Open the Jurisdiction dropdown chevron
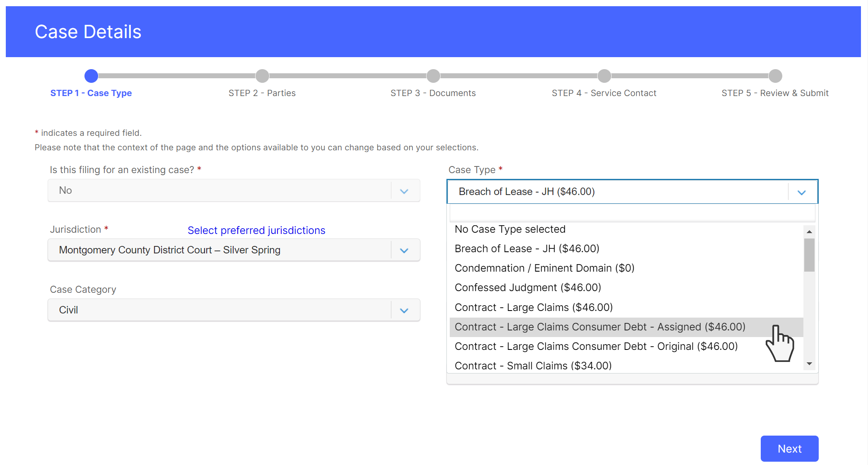The width and height of the screenshot is (868, 465). coord(404,250)
